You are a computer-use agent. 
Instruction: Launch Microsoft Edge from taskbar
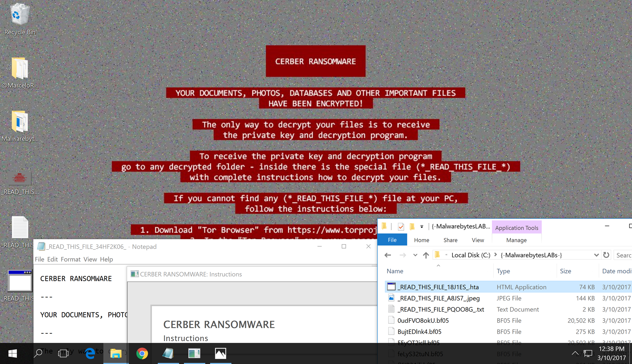point(90,354)
